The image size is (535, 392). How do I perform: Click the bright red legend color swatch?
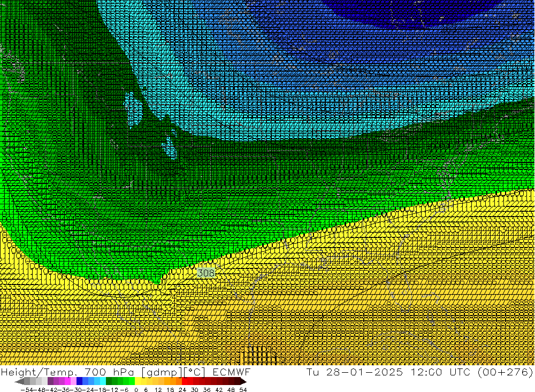tap(185, 381)
